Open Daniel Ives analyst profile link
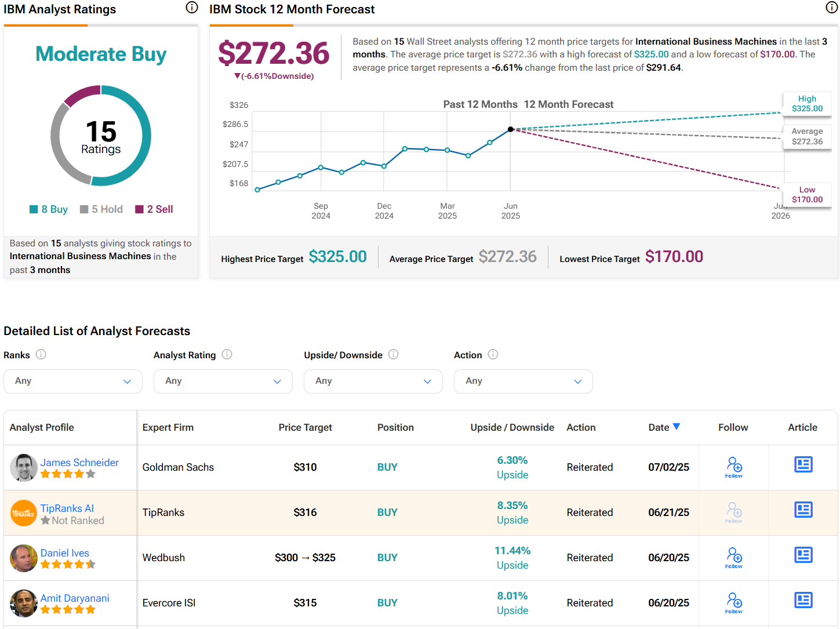 [65, 553]
